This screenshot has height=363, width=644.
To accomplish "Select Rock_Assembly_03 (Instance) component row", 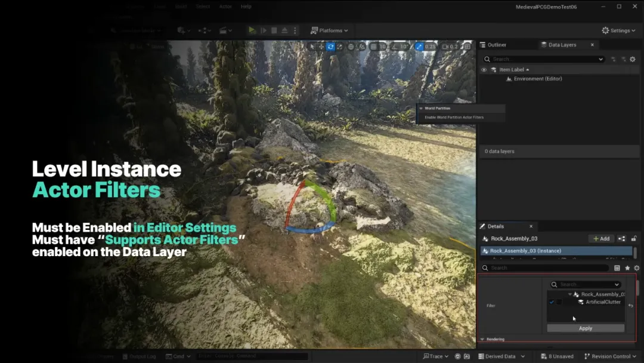I will click(x=556, y=251).
